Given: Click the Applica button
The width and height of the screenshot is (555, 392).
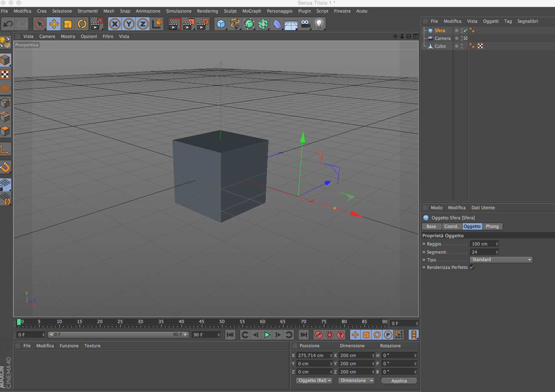Looking at the screenshot, I should point(399,381).
